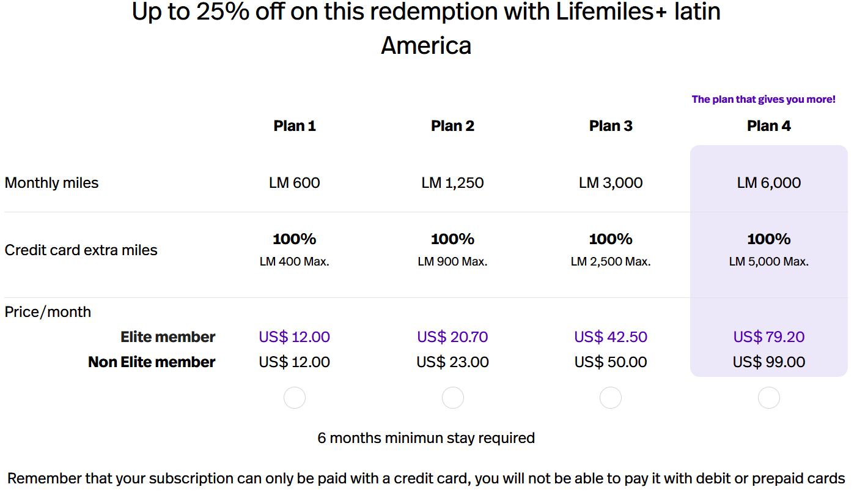Click the US$ 79.20 Elite member price
Image resolution: width=868 pixels, height=495 pixels.
[769, 337]
